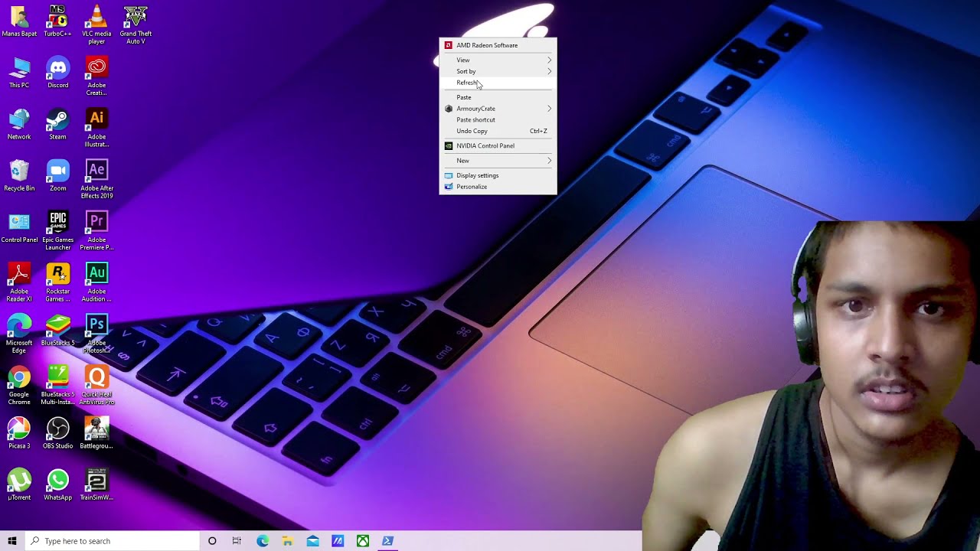Expand the New submenu
This screenshot has width=980, height=551.
pos(498,161)
